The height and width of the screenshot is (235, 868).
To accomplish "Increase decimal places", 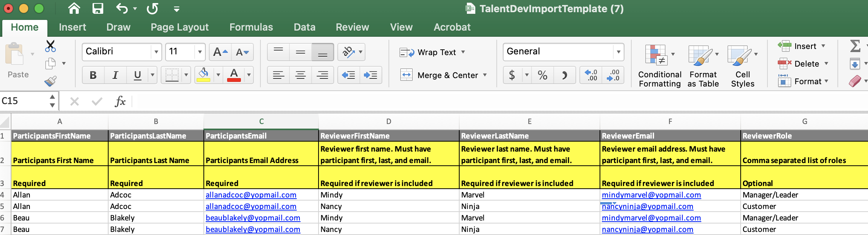I will pos(591,75).
